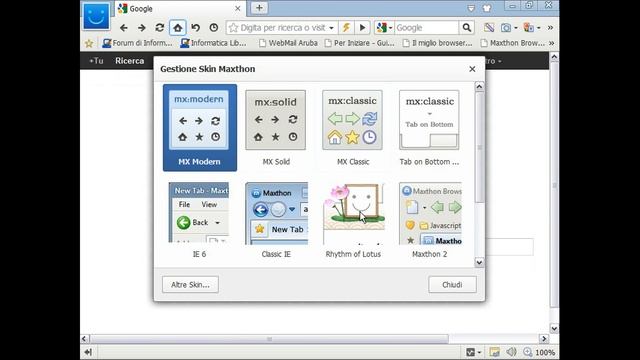
Task: Select the Classic IE skin
Action: (x=276, y=220)
